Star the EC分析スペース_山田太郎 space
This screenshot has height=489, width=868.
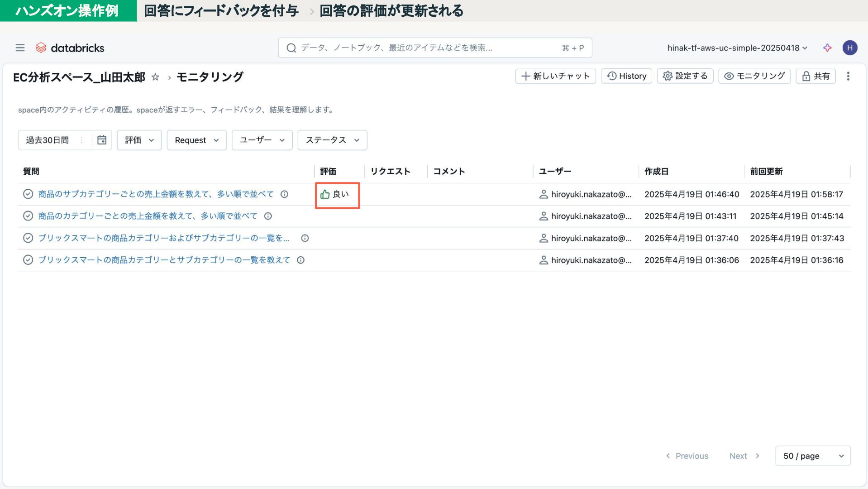point(155,77)
